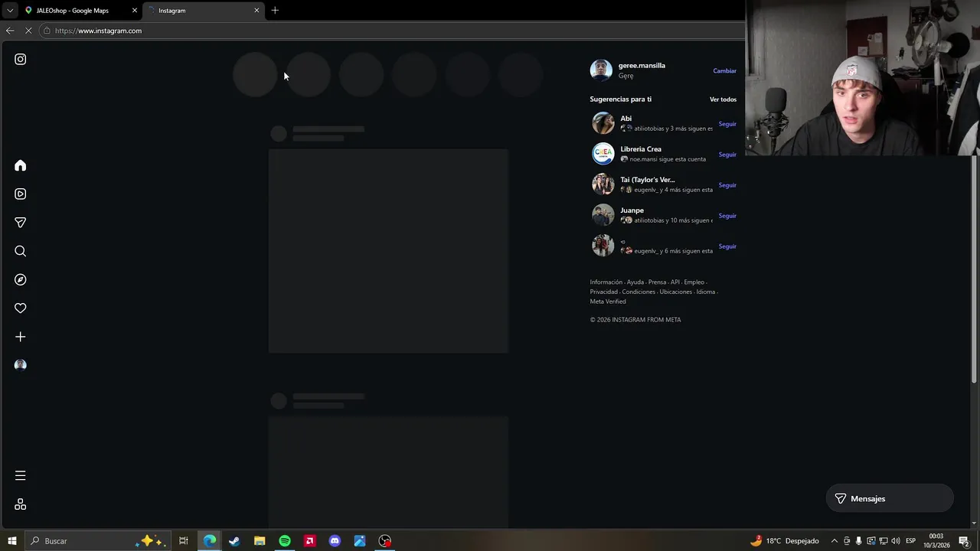Close the JALEOshop Google Maps tab
This screenshot has width=980, height=551.
pyautogui.click(x=135, y=11)
